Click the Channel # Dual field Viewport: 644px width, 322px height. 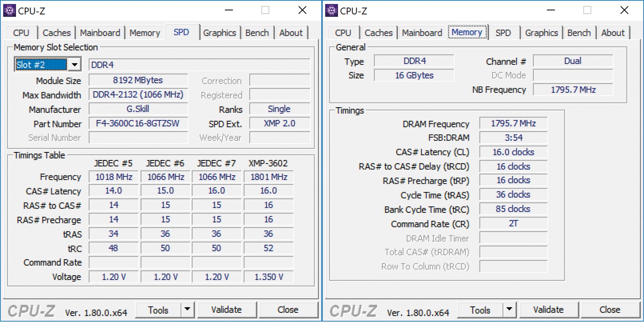click(x=573, y=61)
